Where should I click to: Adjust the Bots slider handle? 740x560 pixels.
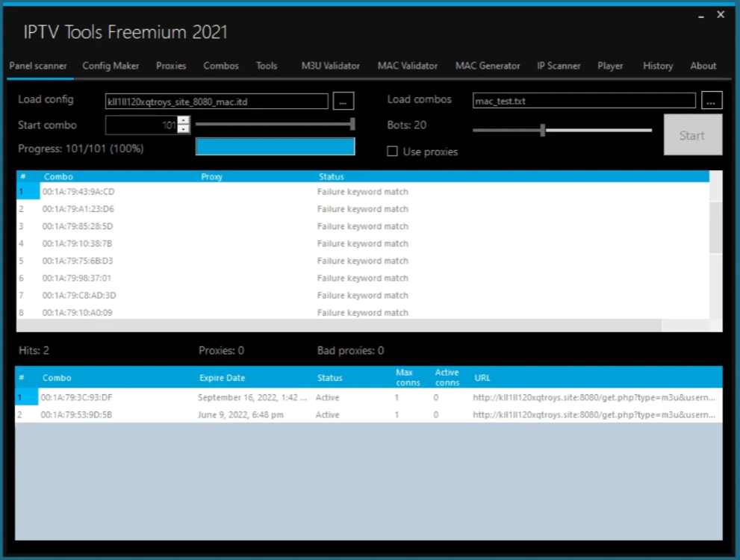(543, 131)
